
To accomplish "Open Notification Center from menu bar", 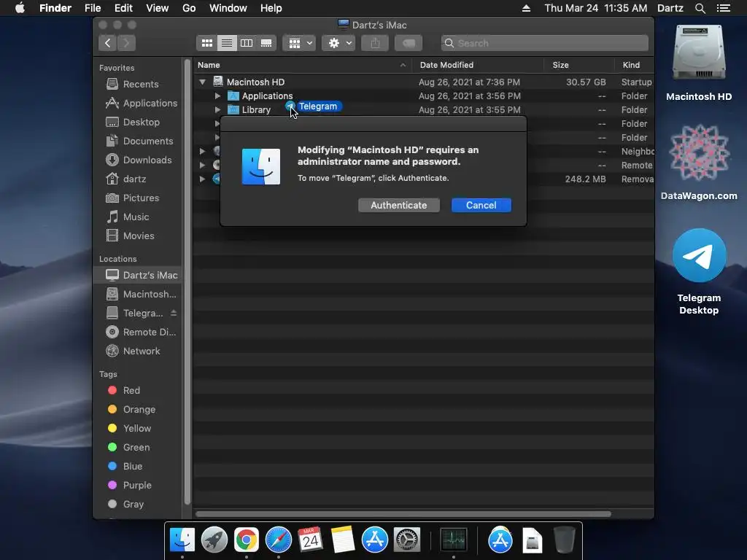I will pyautogui.click(x=723, y=8).
